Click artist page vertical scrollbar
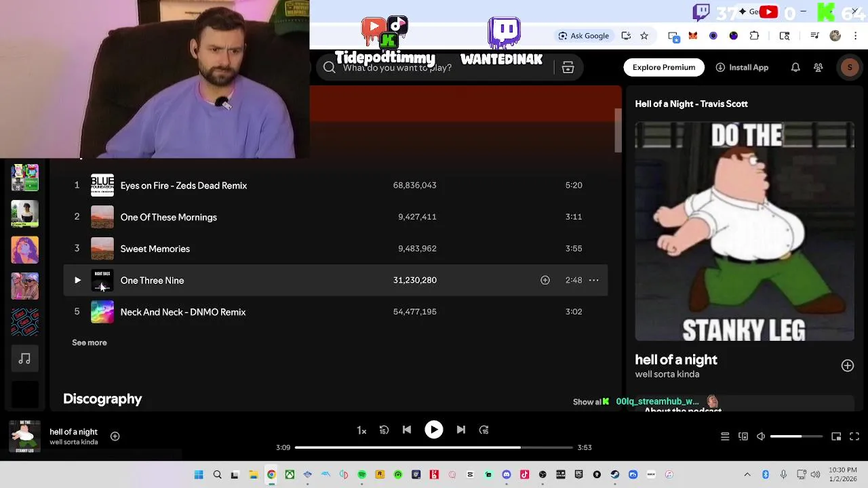This screenshot has height=488, width=868. pyautogui.click(x=618, y=130)
